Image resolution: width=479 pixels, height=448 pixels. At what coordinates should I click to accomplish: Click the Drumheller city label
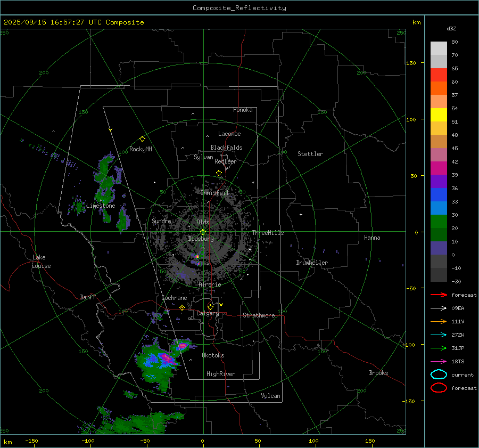point(311,263)
